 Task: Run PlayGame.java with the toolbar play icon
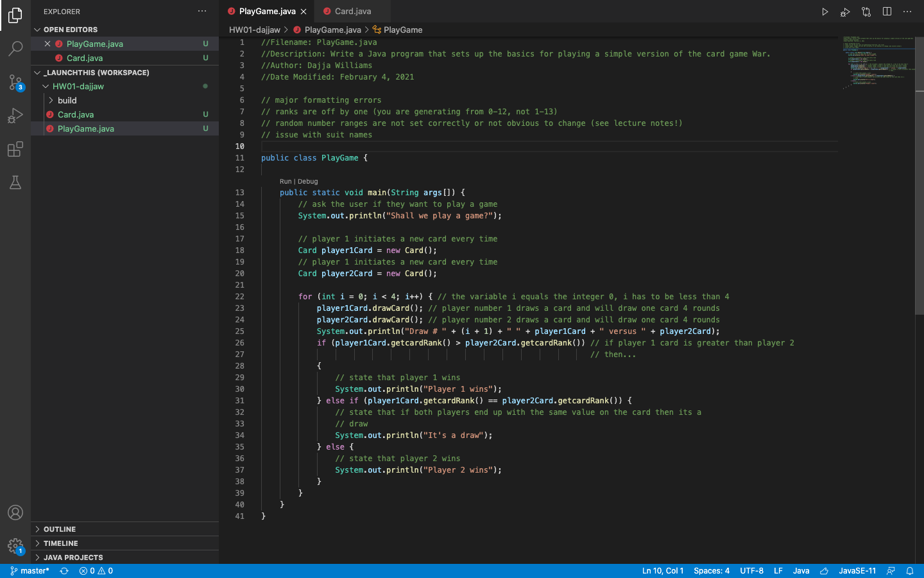coord(825,11)
